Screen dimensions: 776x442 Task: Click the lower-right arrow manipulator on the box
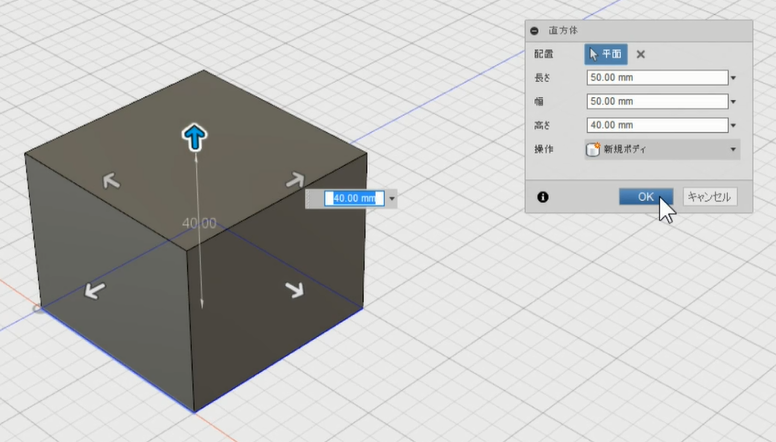click(295, 290)
